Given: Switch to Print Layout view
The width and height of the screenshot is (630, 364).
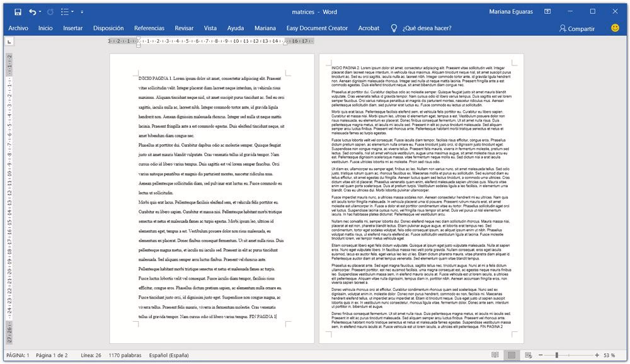Looking at the screenshot, I should pos(512,355).
